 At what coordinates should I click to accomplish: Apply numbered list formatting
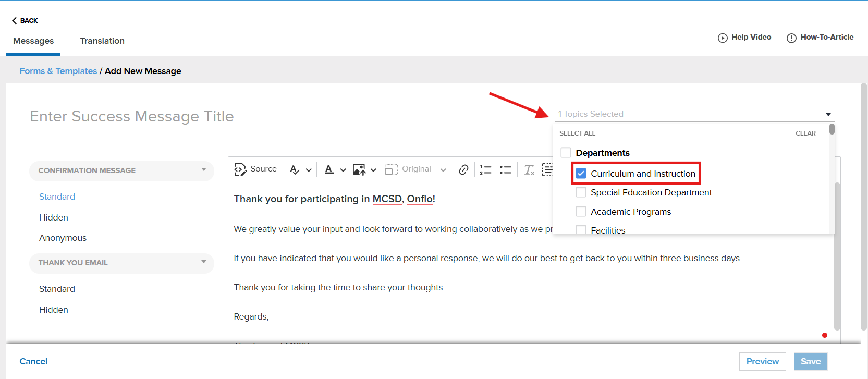tap(485, 169)
